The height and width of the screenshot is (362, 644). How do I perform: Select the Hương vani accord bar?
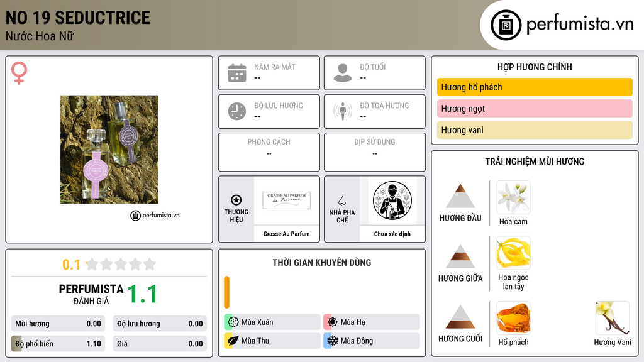point(535,129)
